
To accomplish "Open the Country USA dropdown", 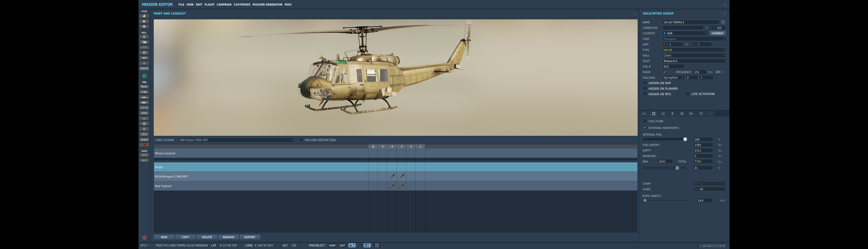I will [685, 33].
